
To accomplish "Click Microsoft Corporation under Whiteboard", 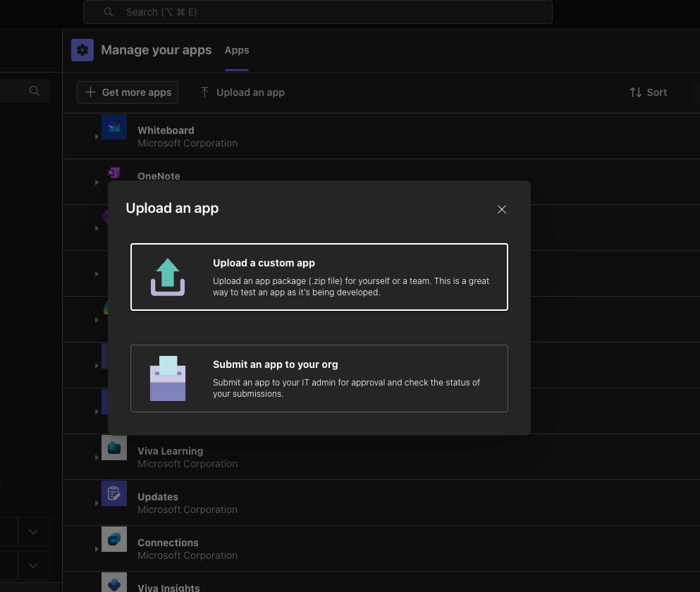I will (188, 143).
